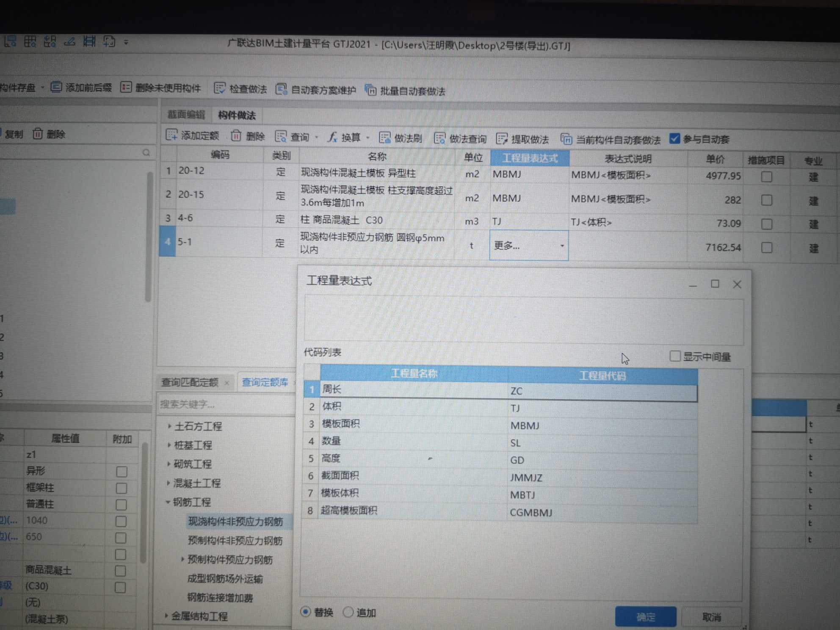840x630 pixels.
Task: Open 自动套方案维护
Action: pos(315,90)
